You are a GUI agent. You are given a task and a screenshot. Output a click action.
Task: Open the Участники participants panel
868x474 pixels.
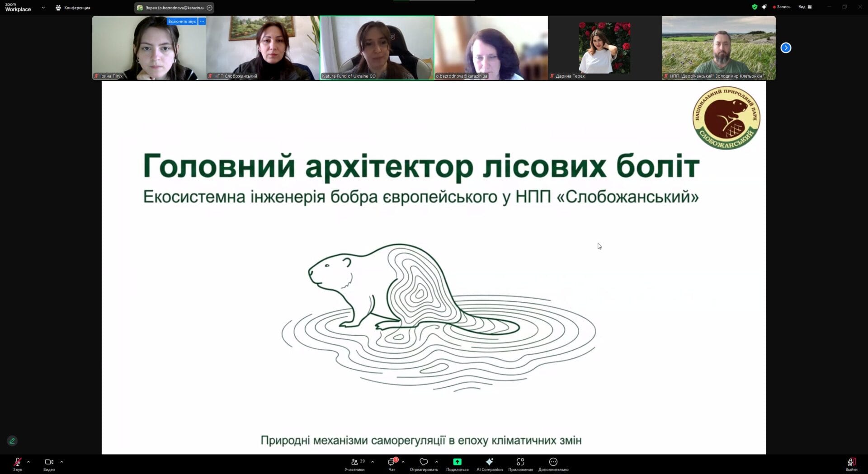click(x=355, y=464)
